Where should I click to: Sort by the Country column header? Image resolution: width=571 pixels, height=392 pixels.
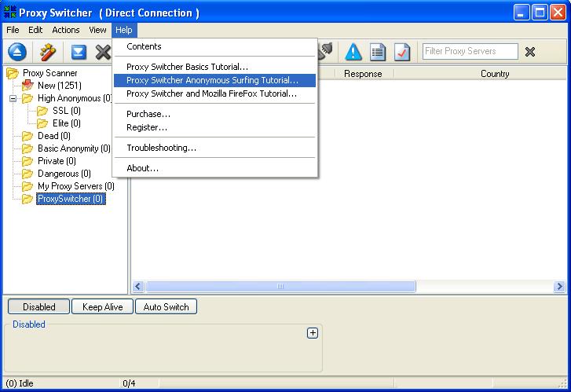495,74
